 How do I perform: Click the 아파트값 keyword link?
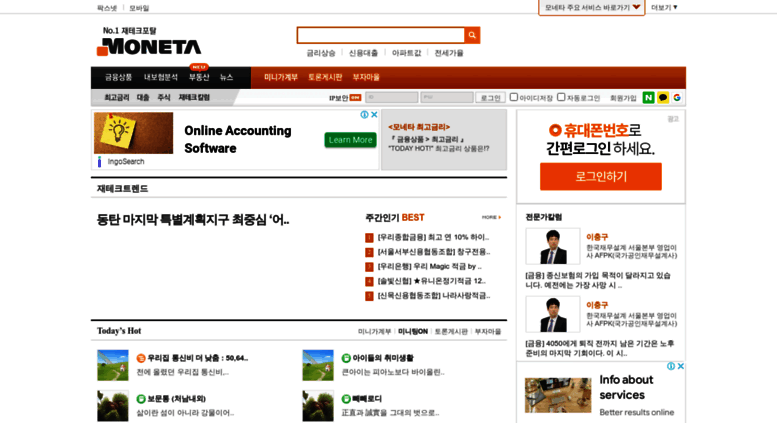406,53
